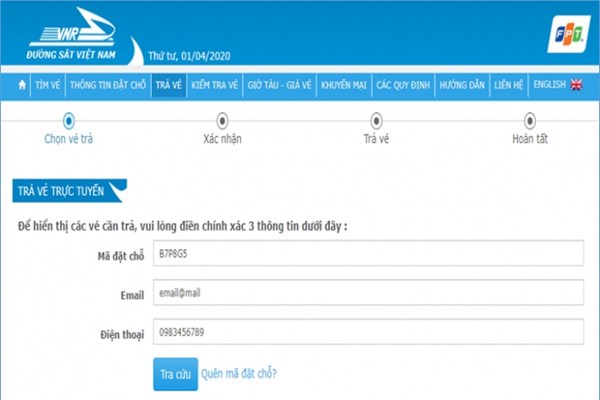Click the Email field label
The image size is (600, 400).
point(132,295)
